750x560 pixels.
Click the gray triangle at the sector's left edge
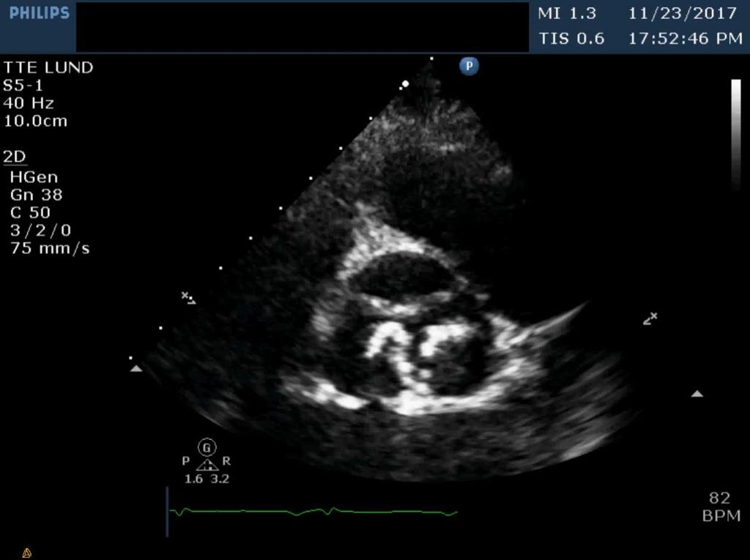click(x=136, y=368)
